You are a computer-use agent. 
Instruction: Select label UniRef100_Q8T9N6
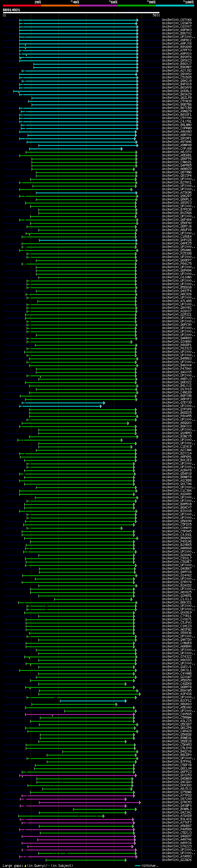177,172
